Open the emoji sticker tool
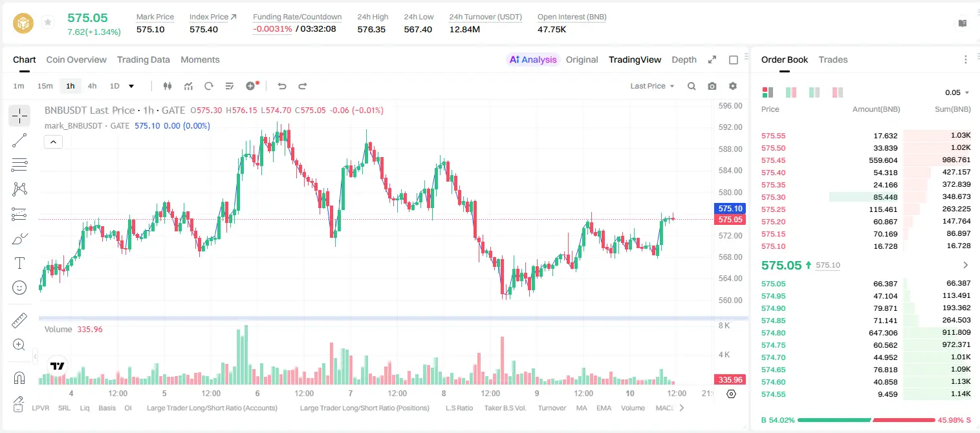This screenshot has width=980, height=433. point(19,288)
